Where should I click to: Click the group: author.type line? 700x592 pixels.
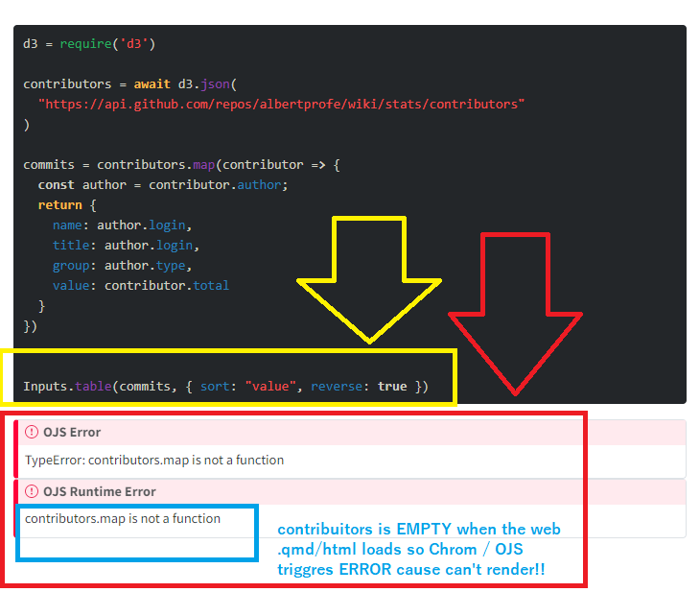[x=123, y=266]
